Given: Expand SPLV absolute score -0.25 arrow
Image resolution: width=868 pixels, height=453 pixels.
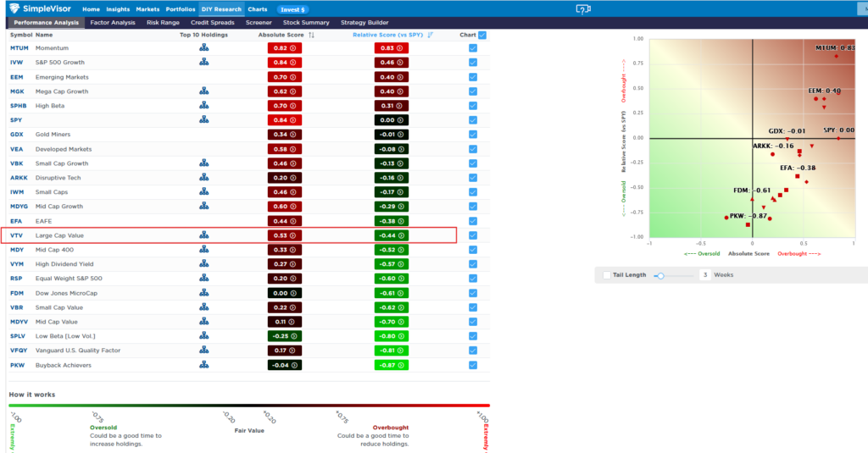Looking at the screenshot, I should tap(294, 336).
